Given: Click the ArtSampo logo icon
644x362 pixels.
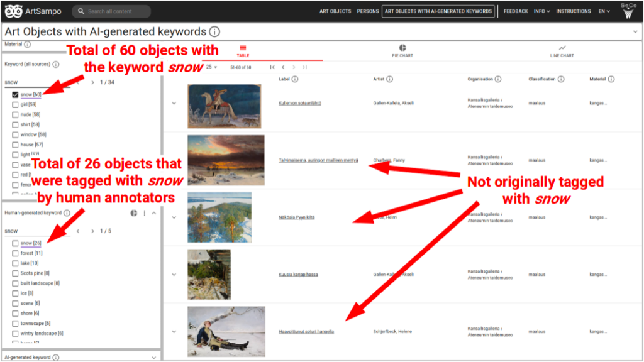Looking at the screenshot, I should coord(14,11).
